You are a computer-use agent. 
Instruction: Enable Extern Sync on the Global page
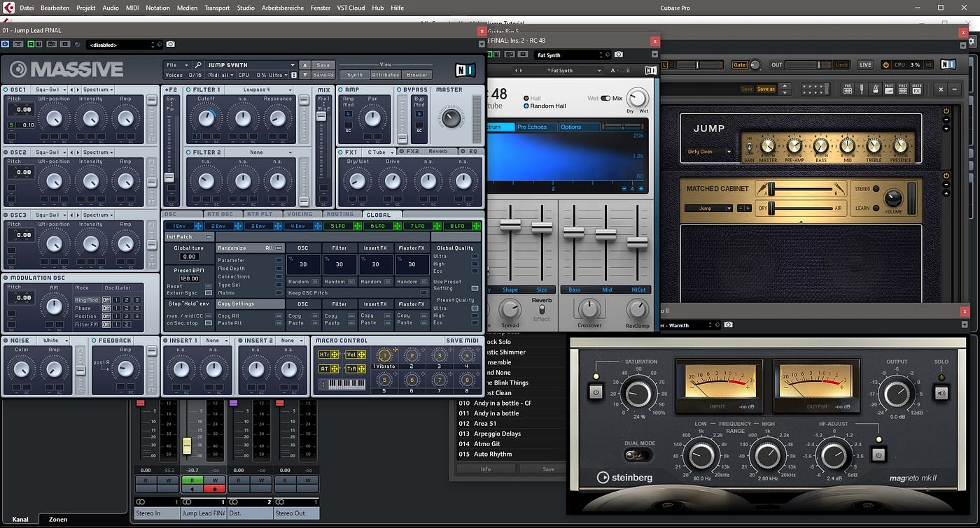coord(209,293)
